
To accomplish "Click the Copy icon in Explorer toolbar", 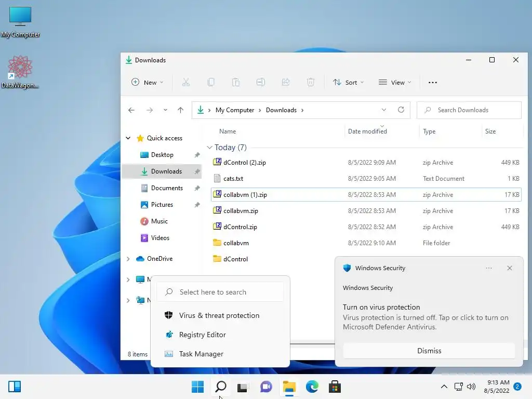I will (x=211, y=82).
